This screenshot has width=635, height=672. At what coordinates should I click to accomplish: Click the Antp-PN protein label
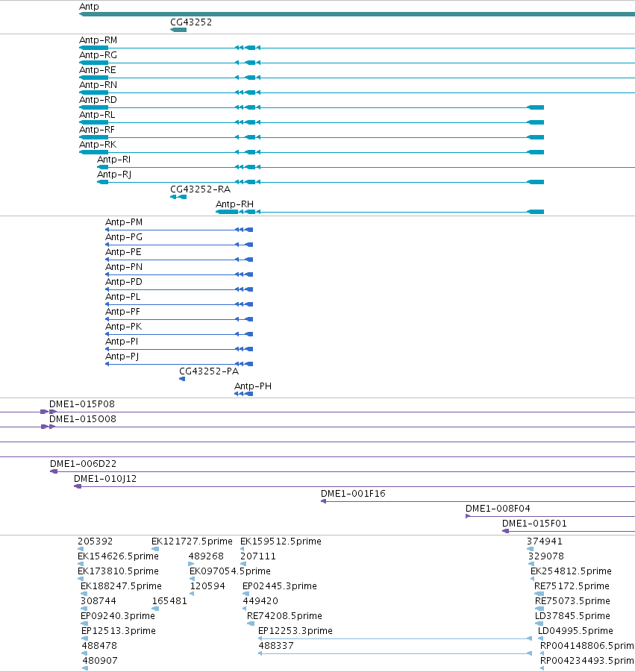[124, 267]
